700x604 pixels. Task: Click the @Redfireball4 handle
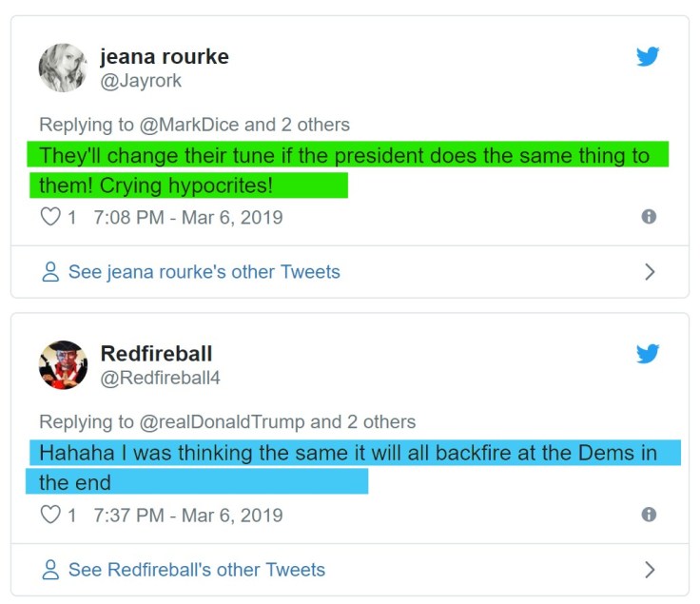point(161,379)
